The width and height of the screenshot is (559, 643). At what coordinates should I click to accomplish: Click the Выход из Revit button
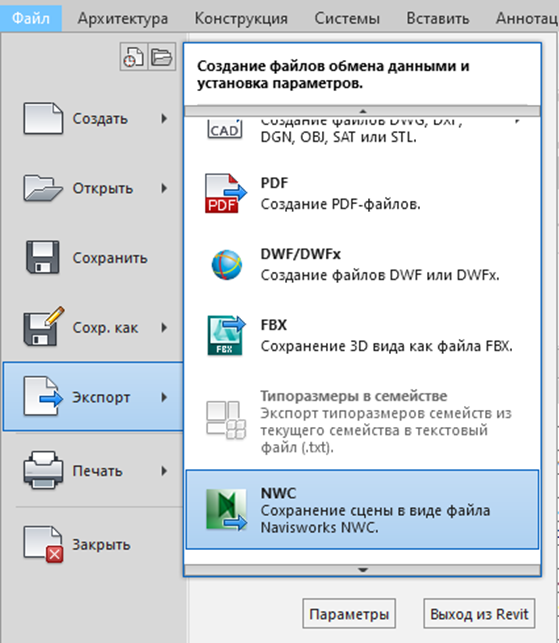[479, 614]
